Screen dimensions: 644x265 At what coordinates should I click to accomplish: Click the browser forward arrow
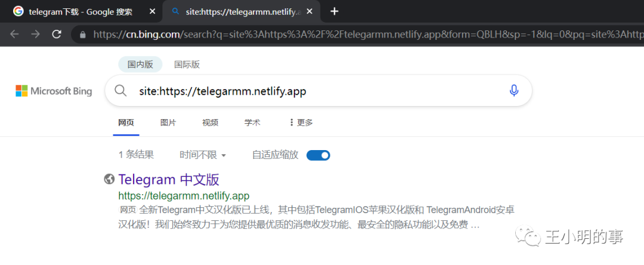tap(36, 35)
